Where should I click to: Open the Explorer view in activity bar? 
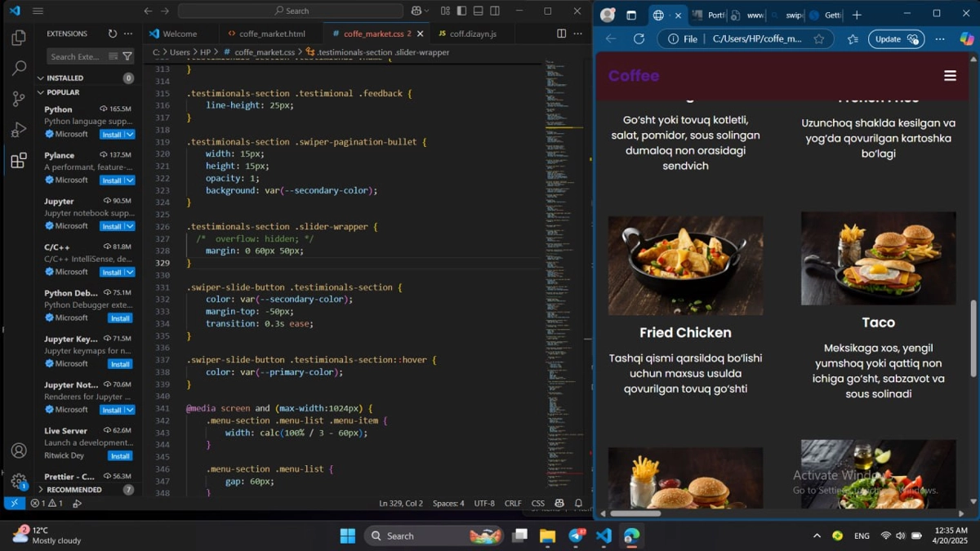point(19,38)
